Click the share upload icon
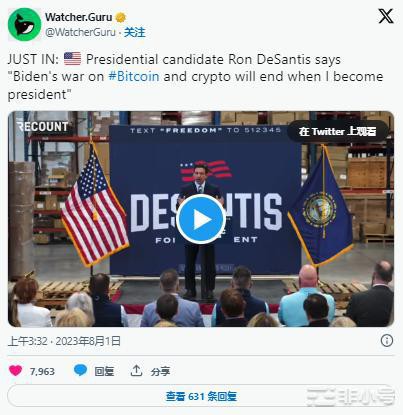Viewport: 403px width, 415px height. pos(136,370)
